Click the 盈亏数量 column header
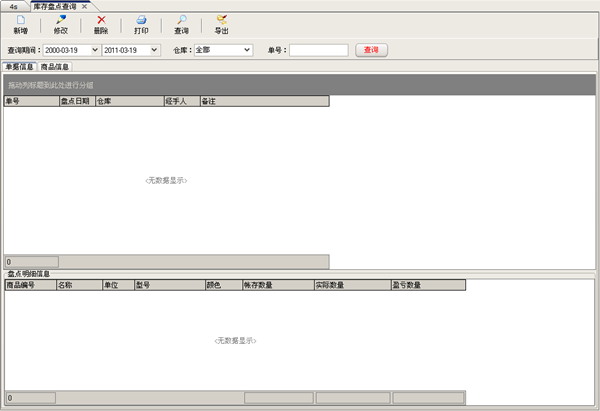 tap(427, 285)
